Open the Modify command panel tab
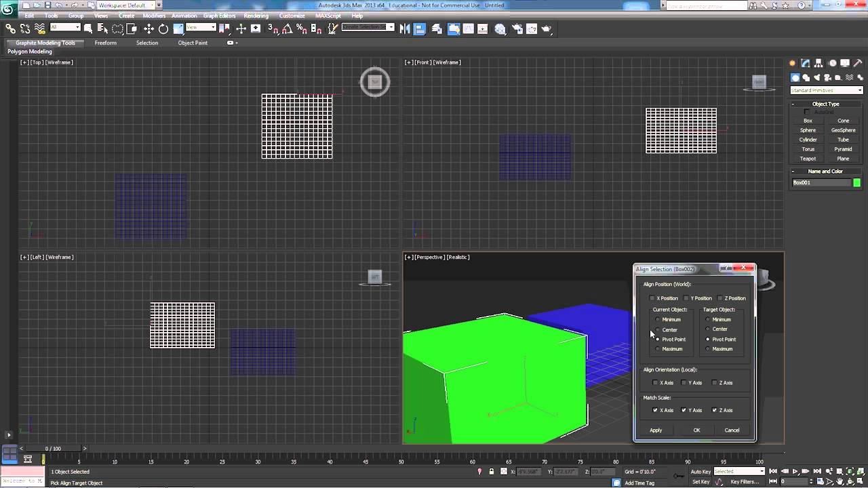Screen dimensions: 868x488 [x=805, y=63]
